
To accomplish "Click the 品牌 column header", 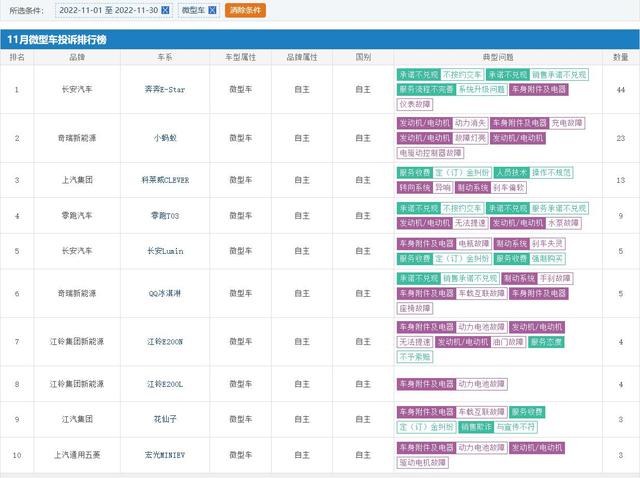I will point(77,57).
